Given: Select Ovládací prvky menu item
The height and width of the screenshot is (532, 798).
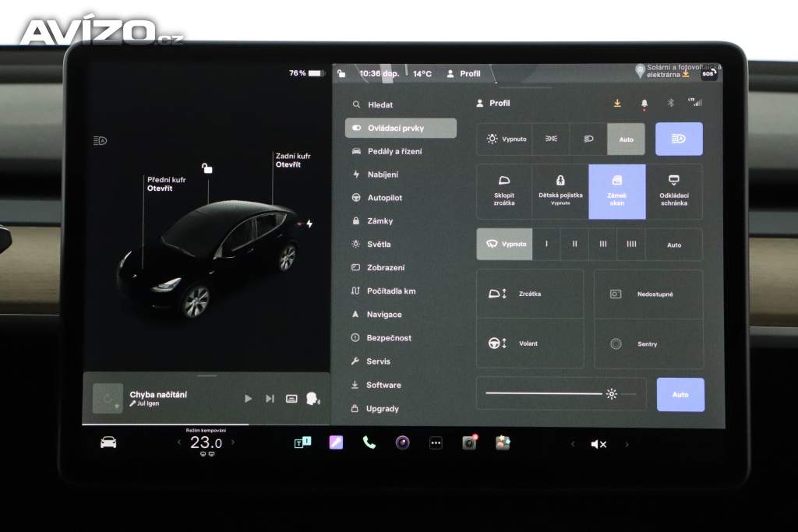Looking at the screenshot, I should point(401,129).
